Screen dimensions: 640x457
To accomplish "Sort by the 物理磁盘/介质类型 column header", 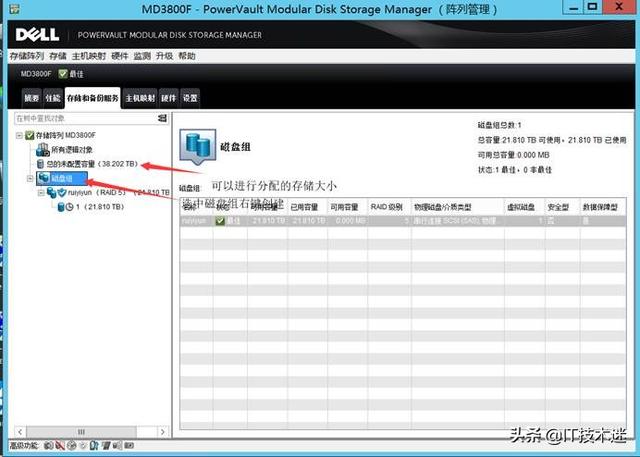I will pos(458,207).
